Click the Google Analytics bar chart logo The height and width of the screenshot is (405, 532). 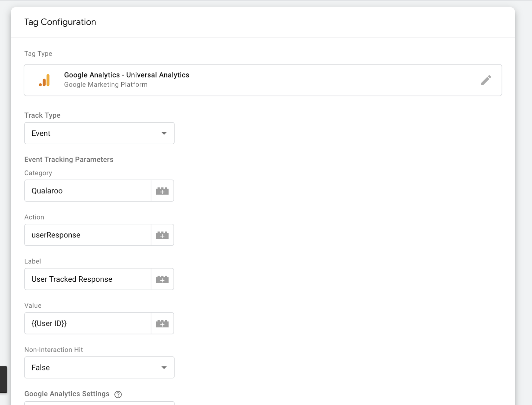[x=45, y=80]
